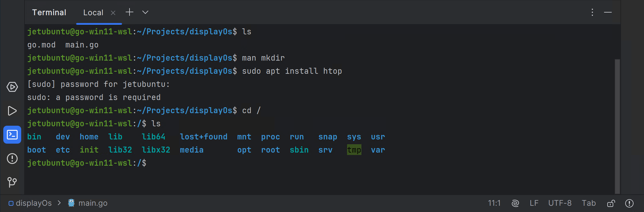Switch to the Local terminal tab
The height and width of the screenshot is (212, 644).
point(93,12)
